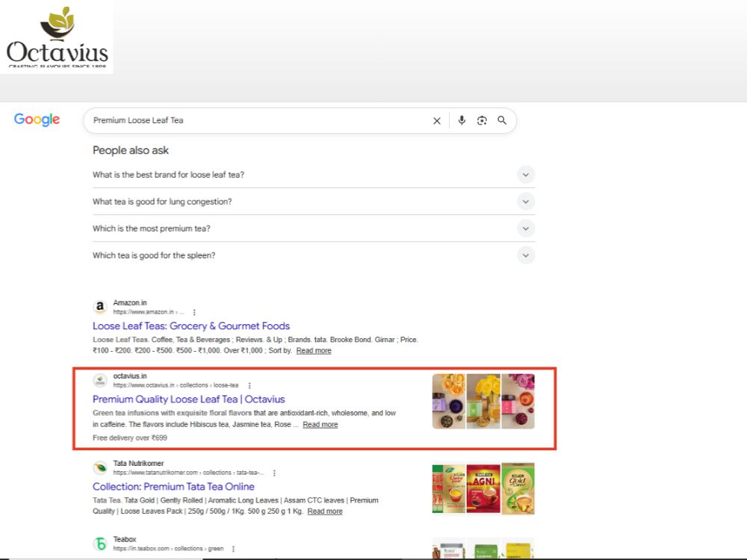This screenshot has height=560, width=747.
Task: Expand "Which is the most premium tea?"
Action: [x=314, y=228]
